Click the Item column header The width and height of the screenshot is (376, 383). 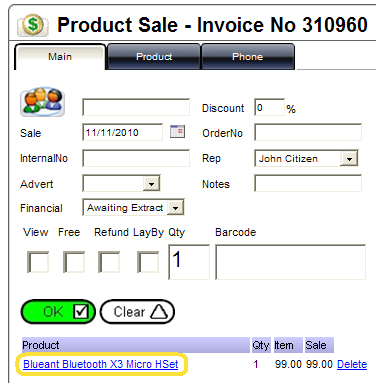pos(288,345)
